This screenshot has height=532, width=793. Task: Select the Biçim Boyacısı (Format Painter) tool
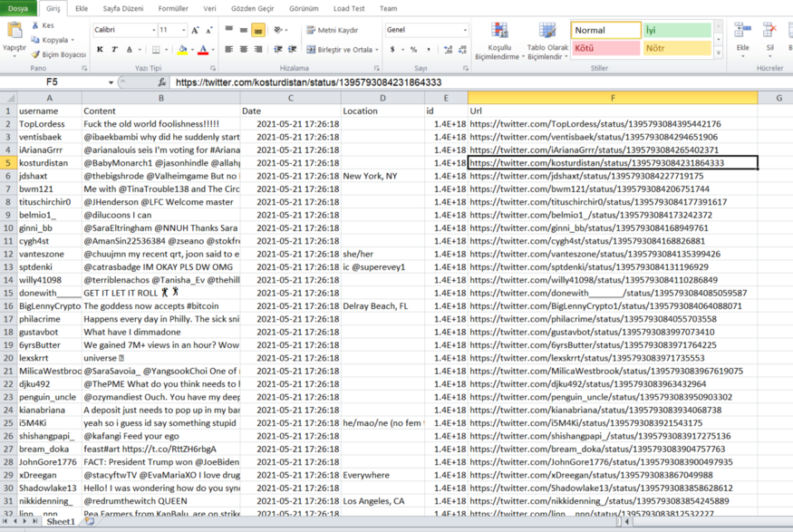63,53
